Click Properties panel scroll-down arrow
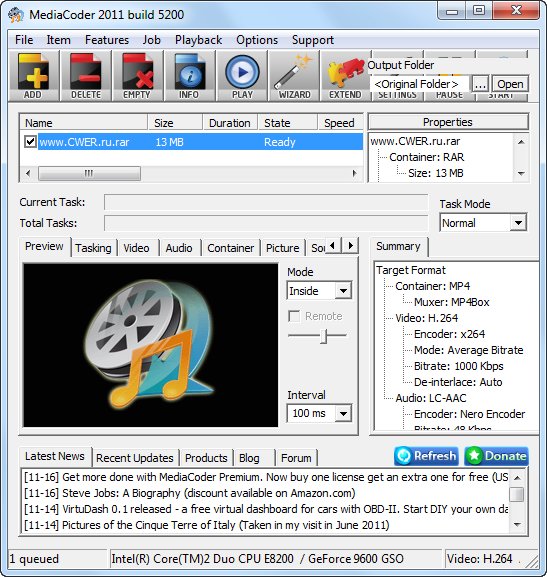Image resolution: width=547 pixels, height=577 pixels. [x=521, y=173]
